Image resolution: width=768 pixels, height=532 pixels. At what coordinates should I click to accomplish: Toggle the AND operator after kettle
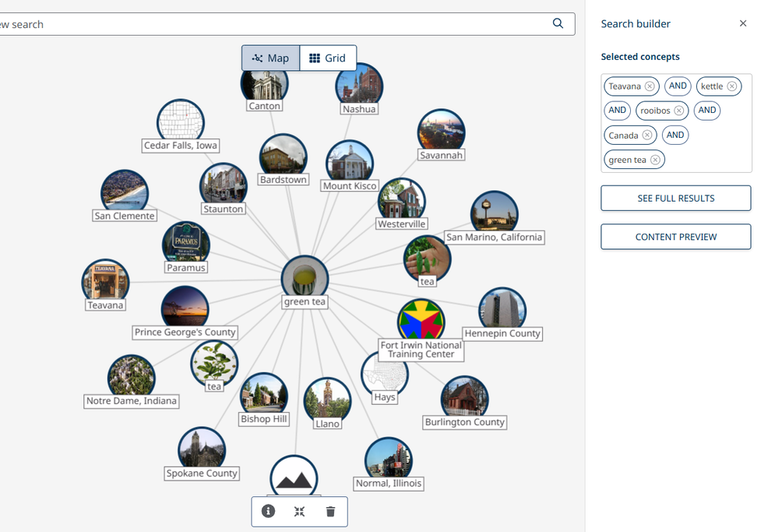pyautogui.click(x=617, y=111)
